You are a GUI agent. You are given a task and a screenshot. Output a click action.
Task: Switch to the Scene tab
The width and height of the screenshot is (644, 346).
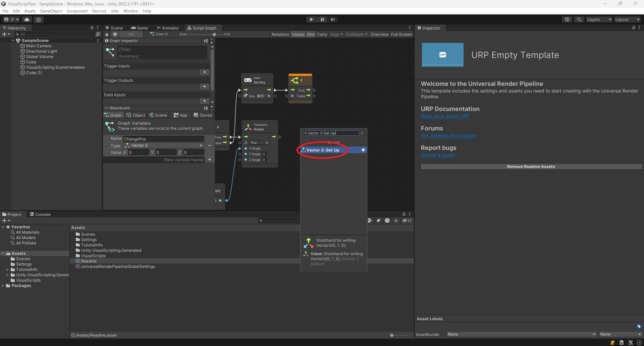114,28
